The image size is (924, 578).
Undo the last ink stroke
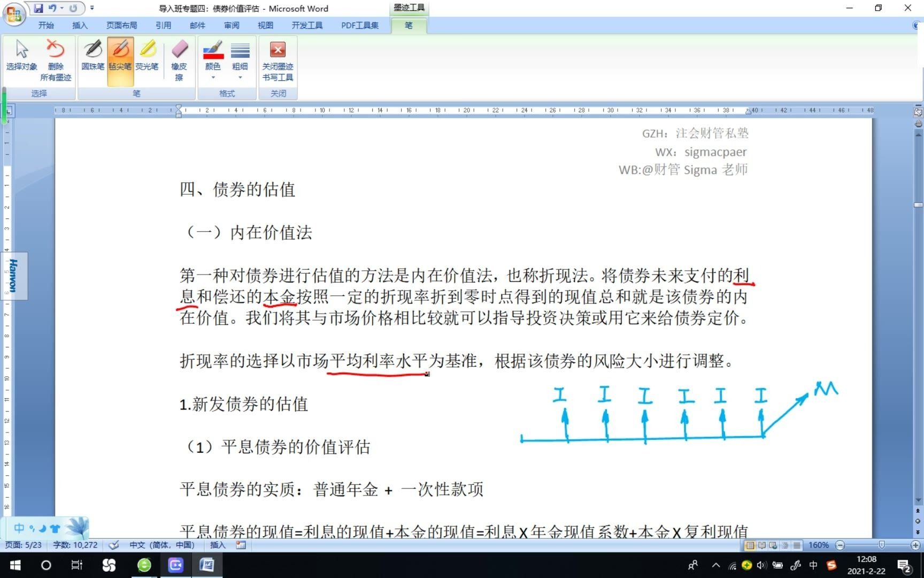coord(52,8)
